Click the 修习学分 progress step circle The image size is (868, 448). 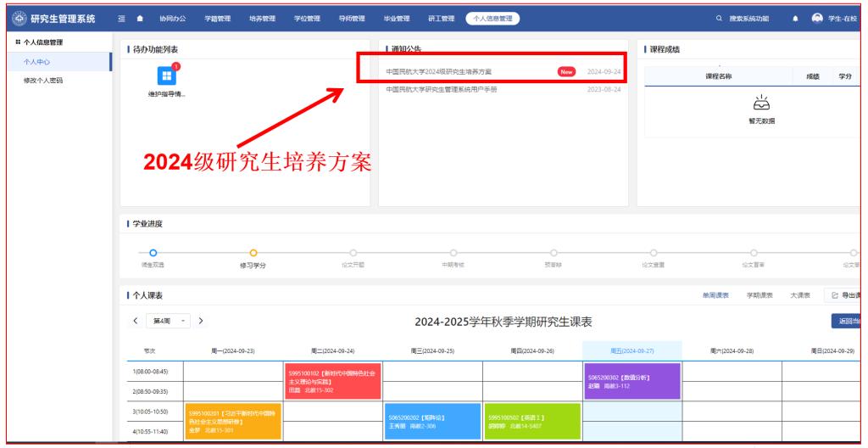point(253,251)
